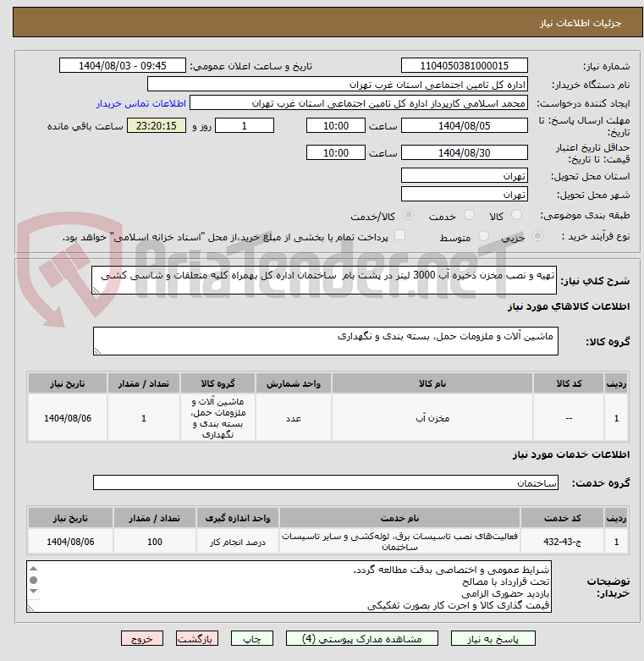This screenshot has width=644, height=661.
Task: Select the کالا radio button
Action: point(516,215)
